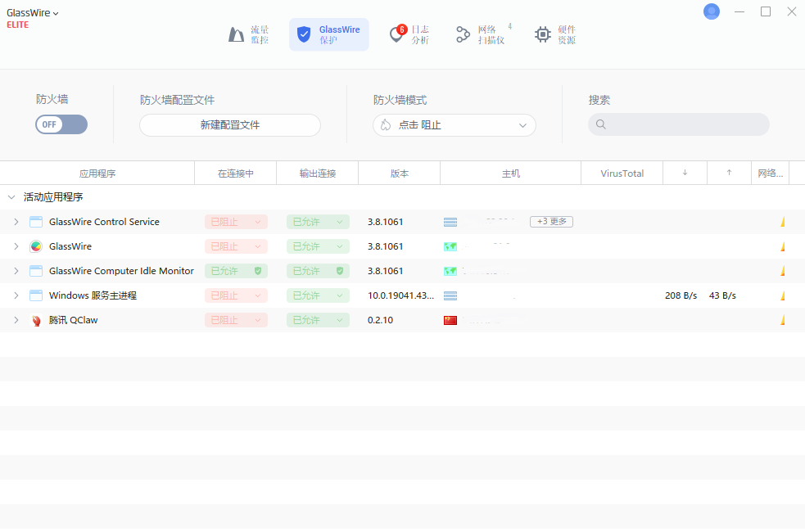Sort by the download arrow column
The height and width of the screenshot is (532, 805).
point(685,174)
